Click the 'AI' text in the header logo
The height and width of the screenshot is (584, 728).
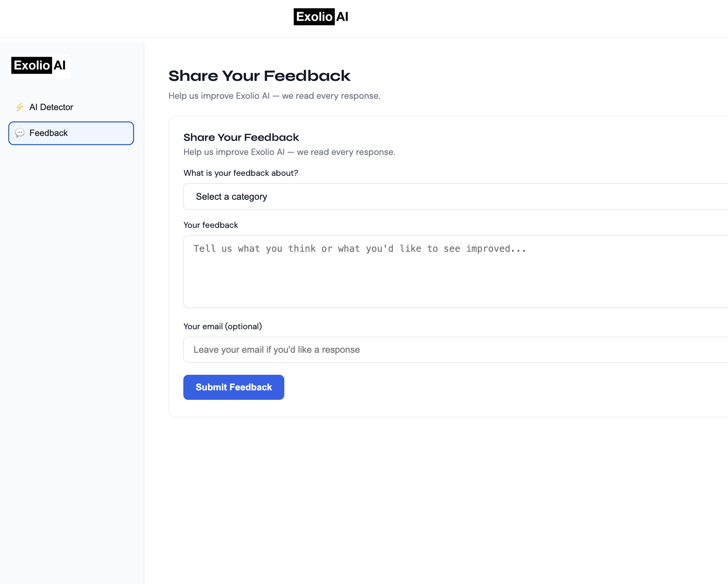click(342, 17)
